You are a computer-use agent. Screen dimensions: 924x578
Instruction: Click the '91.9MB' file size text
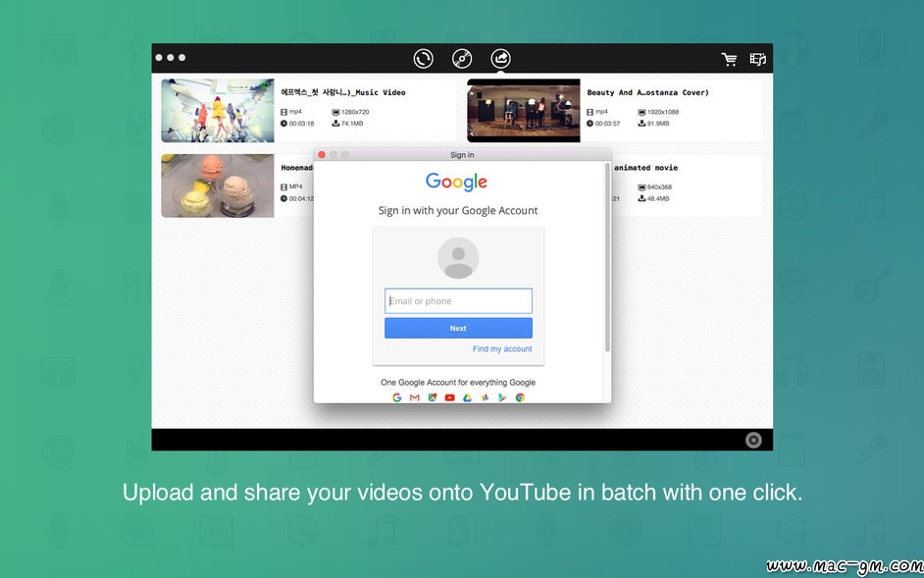[658, 124]
